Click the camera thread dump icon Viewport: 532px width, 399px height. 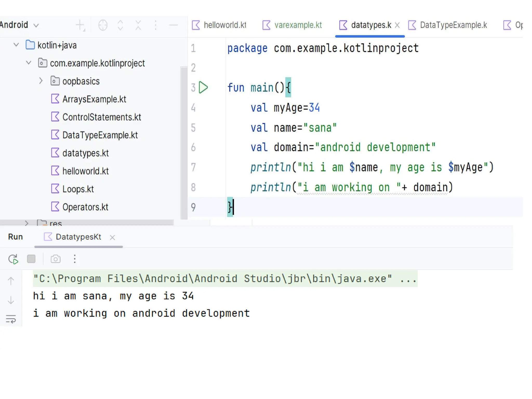[56, 259]
